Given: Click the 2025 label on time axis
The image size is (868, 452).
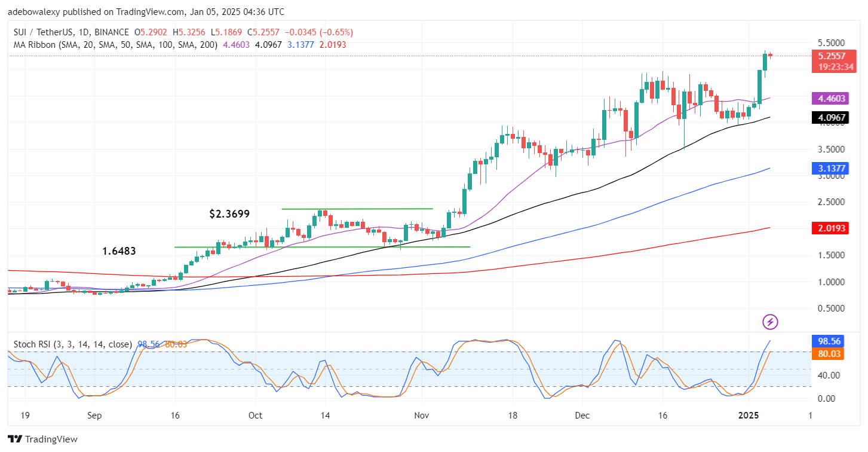Looking at the screenshot, I should (x=748, y=415).
